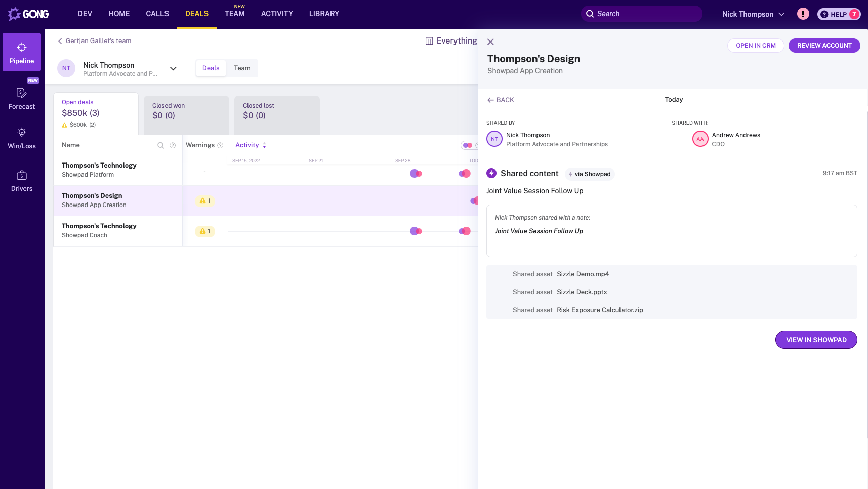Viewport: 868px width, 489px height.
Task: Click into the Search field
Action: click(x=645, y=14)
